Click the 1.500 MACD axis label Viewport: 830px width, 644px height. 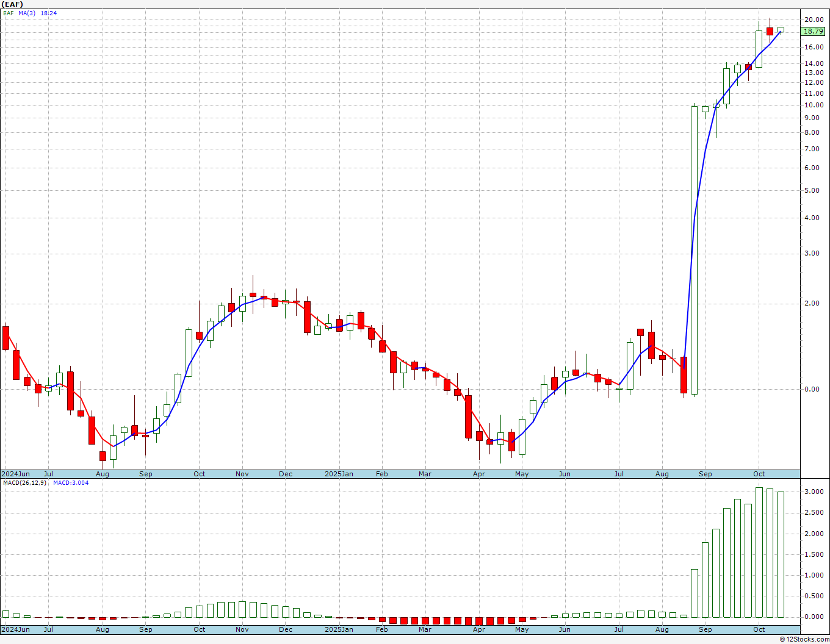[x=814, y=554]
